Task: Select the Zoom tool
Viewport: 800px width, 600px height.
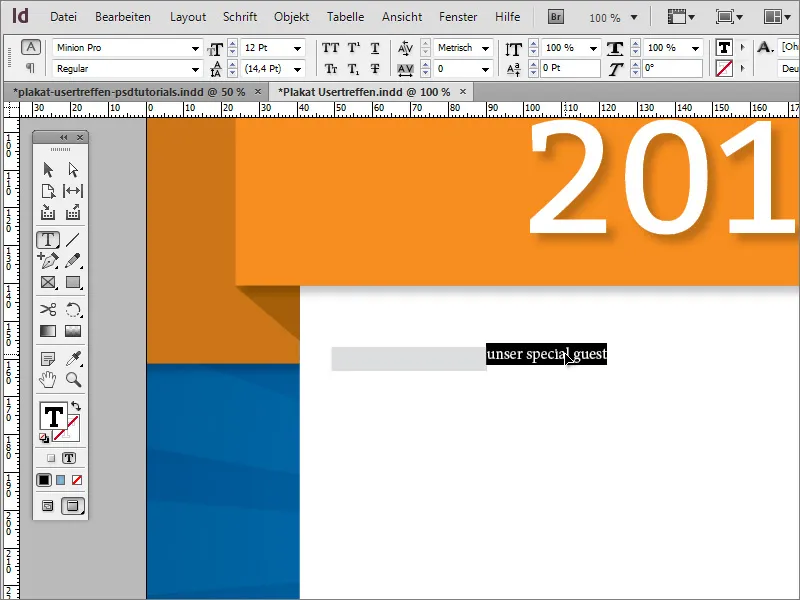Action: (x=72, y=379)
